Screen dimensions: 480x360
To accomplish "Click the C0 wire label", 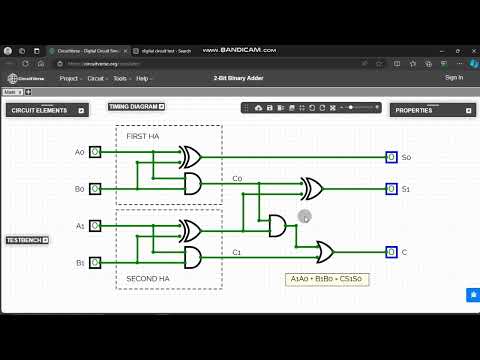I will coord(237,179).
